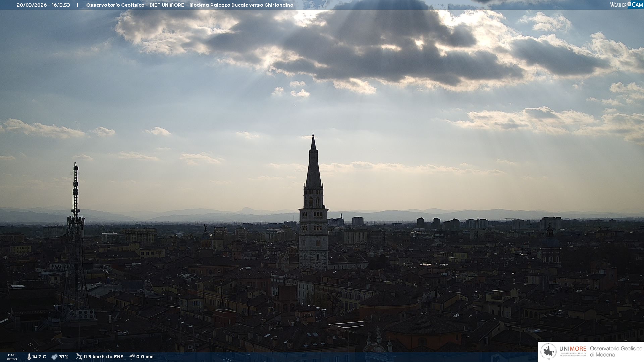Image resolution: width=644 pixels, height=362 pixels.
Task: Click the wind anemometer icon
Action: [79, 357]
